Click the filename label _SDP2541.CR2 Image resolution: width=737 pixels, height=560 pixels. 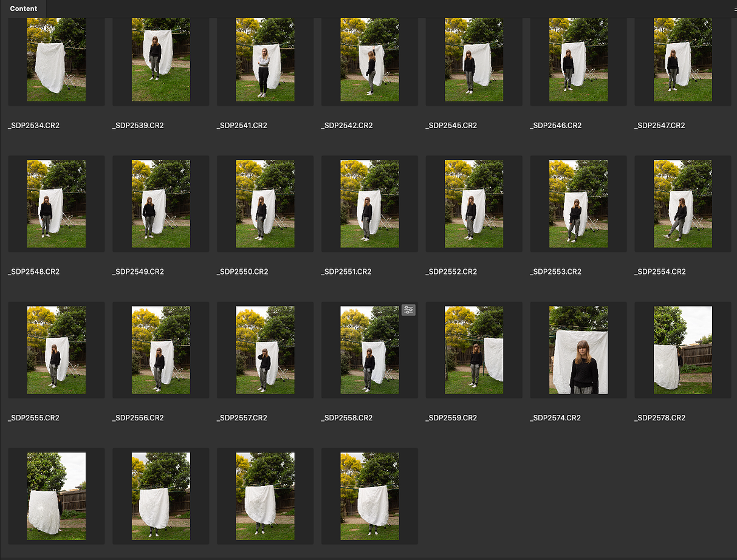242,126
